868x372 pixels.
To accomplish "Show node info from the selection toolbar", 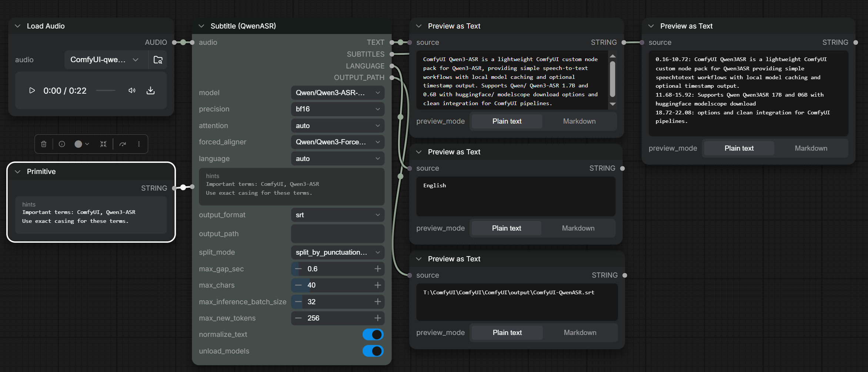I will coord(62,144).
